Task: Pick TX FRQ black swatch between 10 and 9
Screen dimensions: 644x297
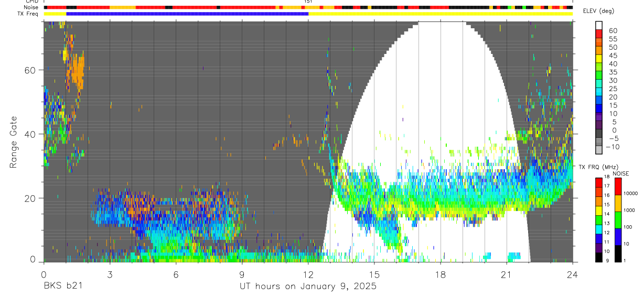Action: pyautogui.click(x=599, y=257)
